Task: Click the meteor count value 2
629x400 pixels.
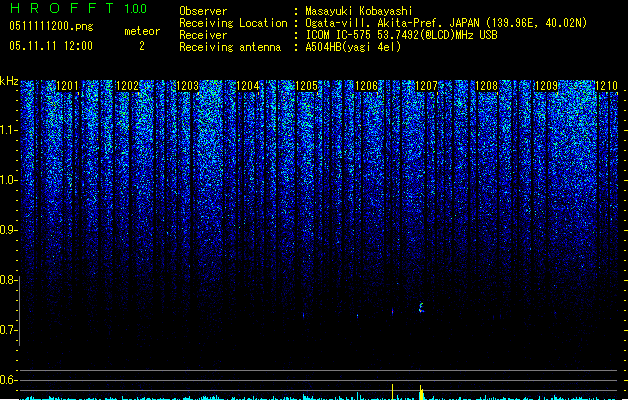Action: [142, 46]
